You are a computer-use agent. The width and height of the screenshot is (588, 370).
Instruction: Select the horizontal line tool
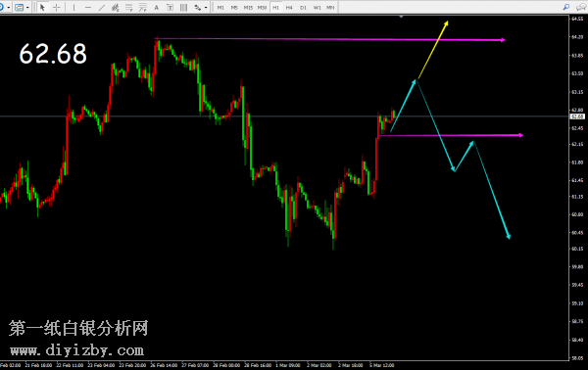tap(88, 7)
